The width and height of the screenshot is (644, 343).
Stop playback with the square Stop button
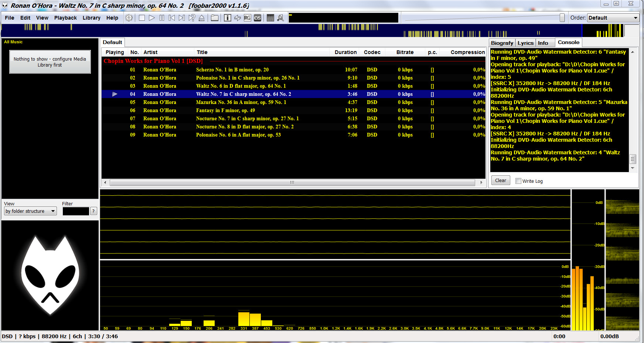point(142,18)
